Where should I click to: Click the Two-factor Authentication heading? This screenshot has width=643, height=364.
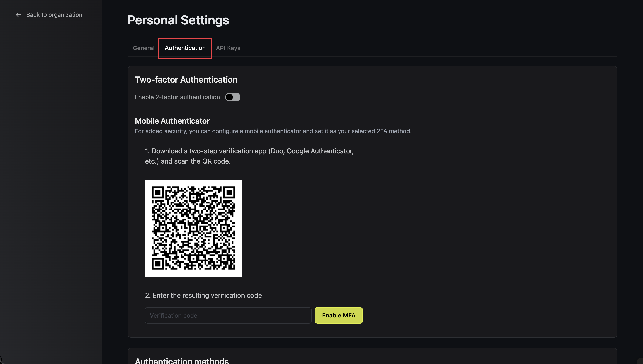coord(186,79)
